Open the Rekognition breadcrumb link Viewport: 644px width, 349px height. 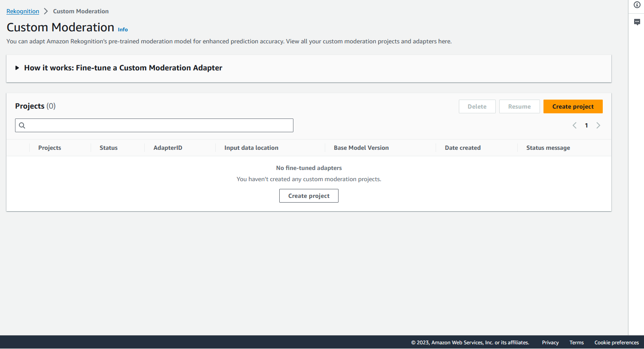pos(22,11)
